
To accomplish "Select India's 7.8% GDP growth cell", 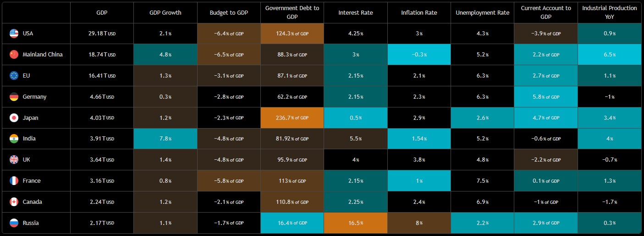I will pyautogui.click(x=165, y=139).
